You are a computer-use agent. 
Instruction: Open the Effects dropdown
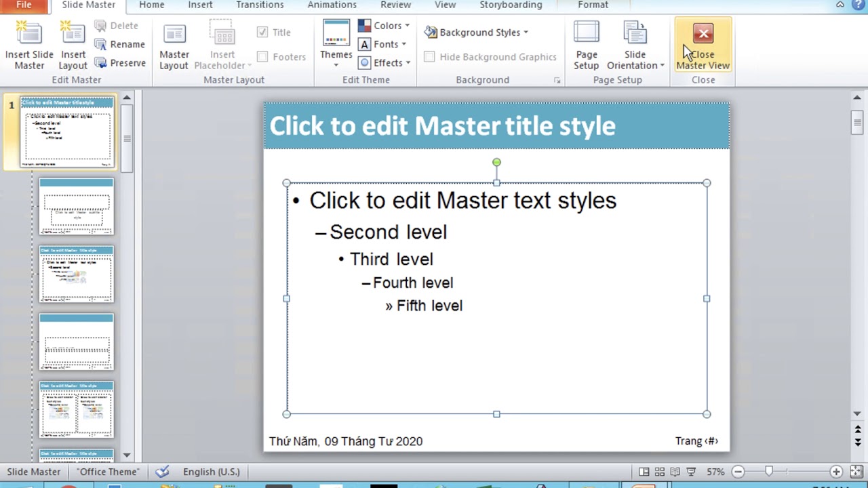coord(384,62)
